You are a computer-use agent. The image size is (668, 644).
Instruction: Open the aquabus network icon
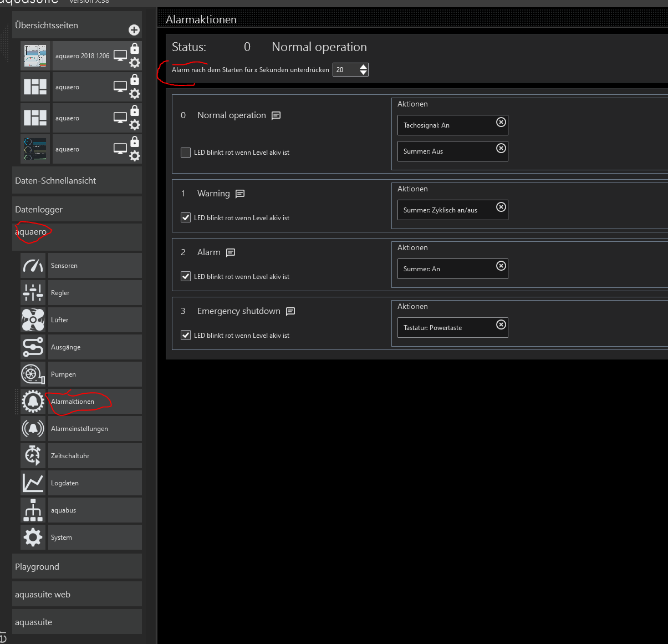point(33,510)
